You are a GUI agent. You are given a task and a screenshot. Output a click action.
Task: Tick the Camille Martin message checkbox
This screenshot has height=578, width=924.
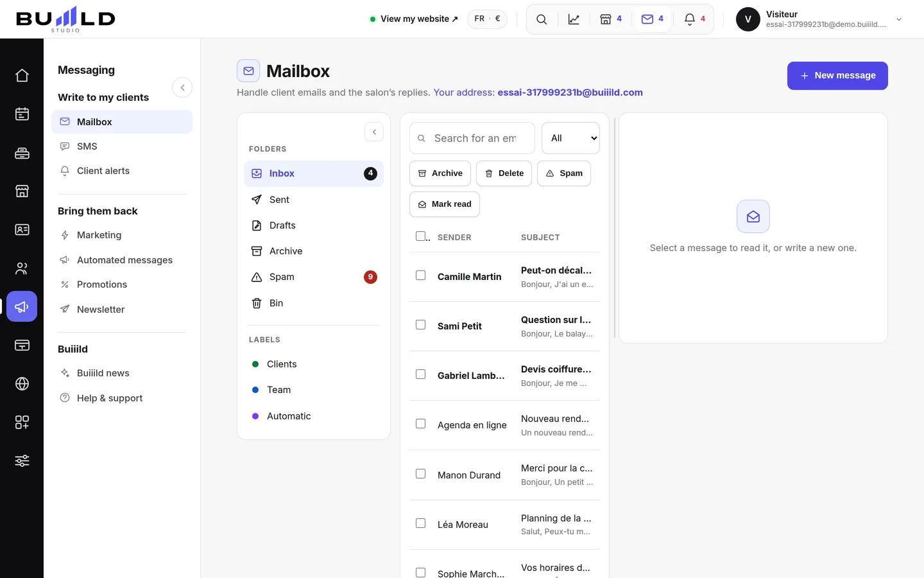click(x=420, y=275)
